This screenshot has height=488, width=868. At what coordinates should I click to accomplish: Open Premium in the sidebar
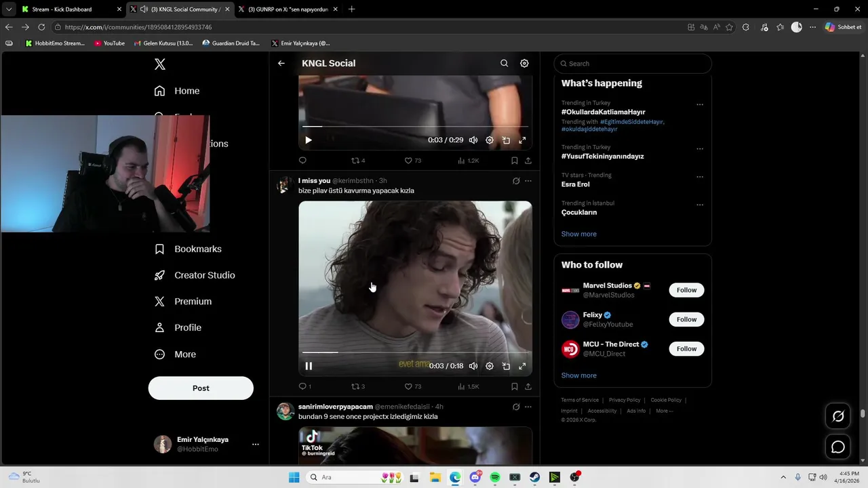[x=183, y=302]
